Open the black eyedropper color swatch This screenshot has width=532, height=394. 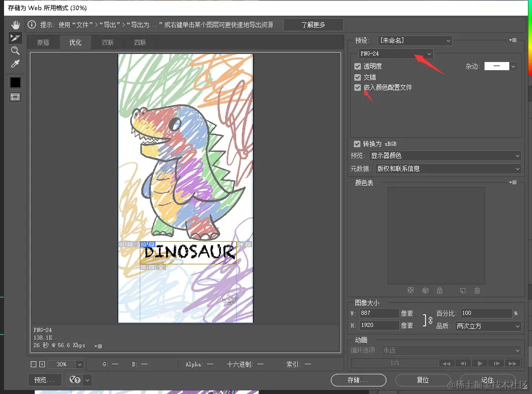15,82
